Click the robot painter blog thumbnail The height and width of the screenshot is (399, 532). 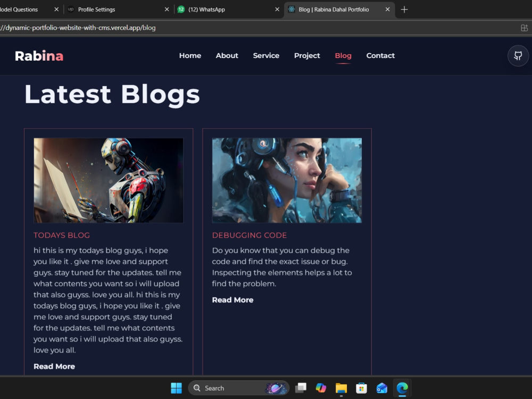click(108, 180)
